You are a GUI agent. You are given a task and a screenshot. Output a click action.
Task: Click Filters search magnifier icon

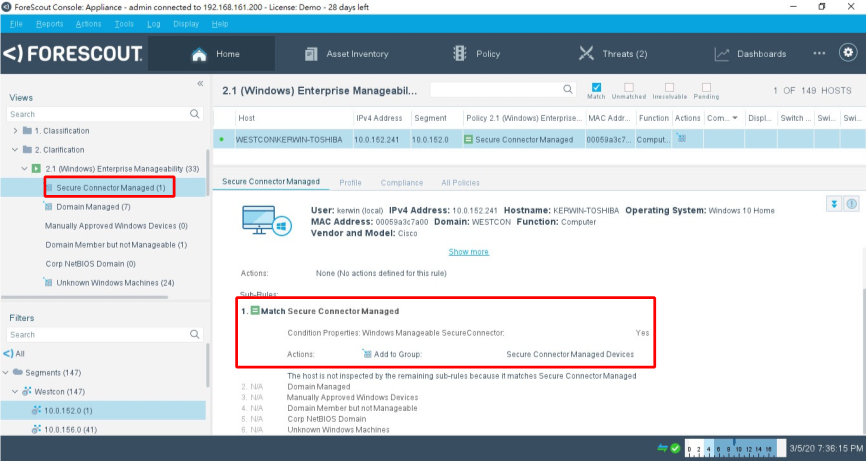coord(194,334)
